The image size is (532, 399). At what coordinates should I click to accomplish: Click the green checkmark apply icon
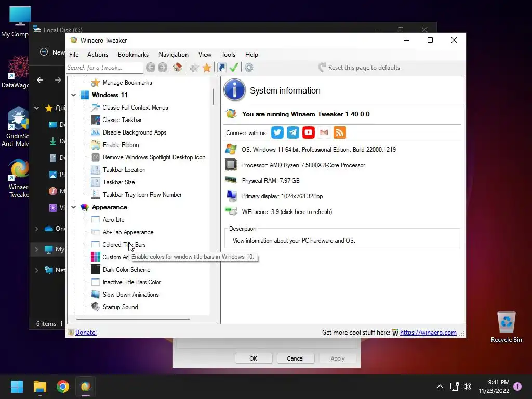(x=234, y=67)
